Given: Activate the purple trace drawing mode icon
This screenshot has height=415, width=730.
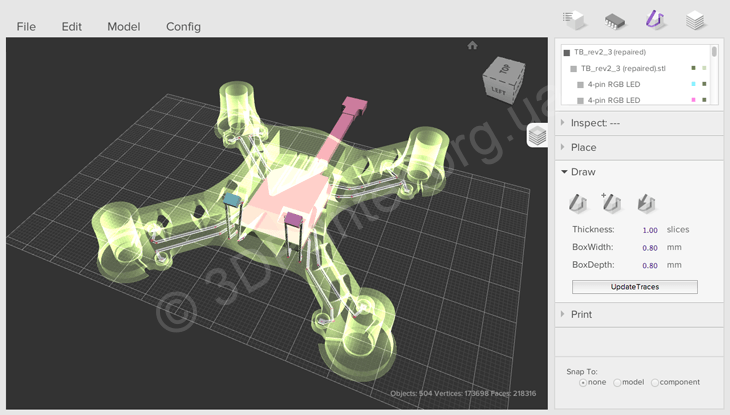Looking at the screenshot, I should click(x=655, y=19).
